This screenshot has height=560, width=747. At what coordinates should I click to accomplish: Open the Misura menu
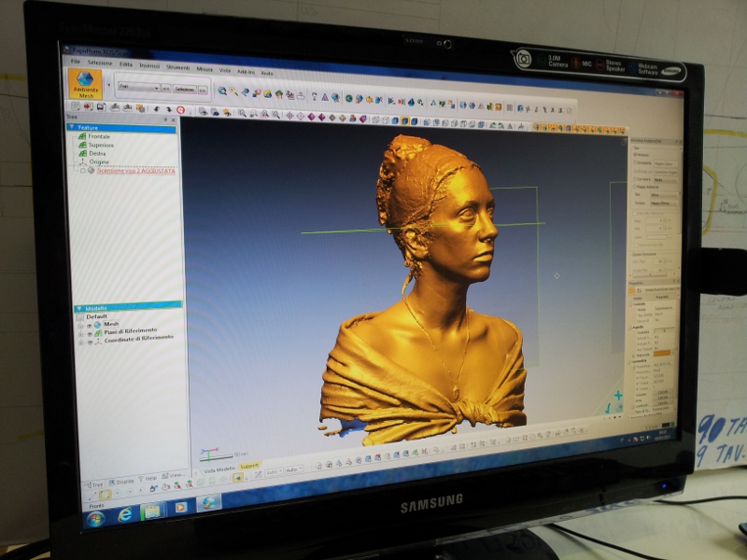coord(204,69)
